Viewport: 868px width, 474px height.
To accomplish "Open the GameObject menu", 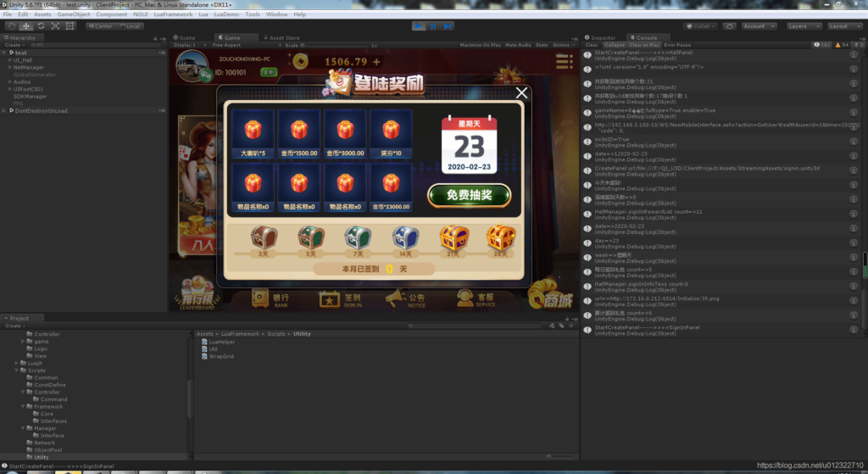I will pyautogui.click(x=74, y=14).
